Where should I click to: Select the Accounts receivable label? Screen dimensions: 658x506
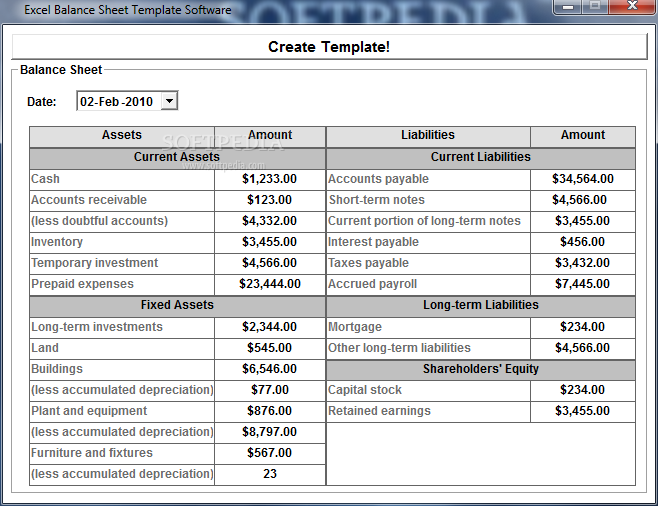[89, 200]
